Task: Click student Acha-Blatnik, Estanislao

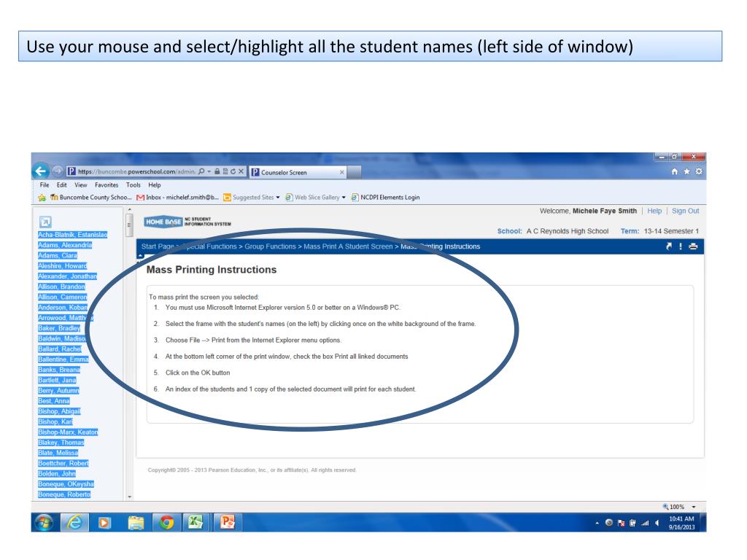Action: [x=72, y=235]
